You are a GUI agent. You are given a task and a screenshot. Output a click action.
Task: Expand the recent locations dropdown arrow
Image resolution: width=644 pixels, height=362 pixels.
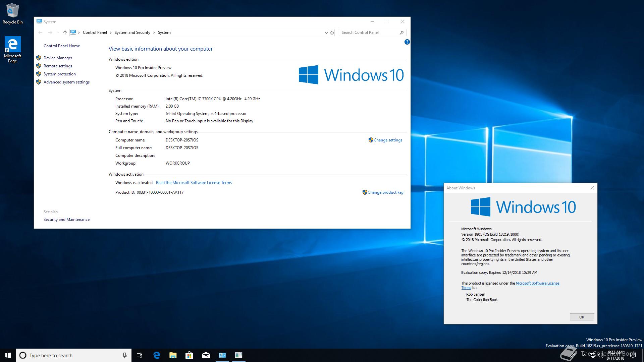[58, 33]
